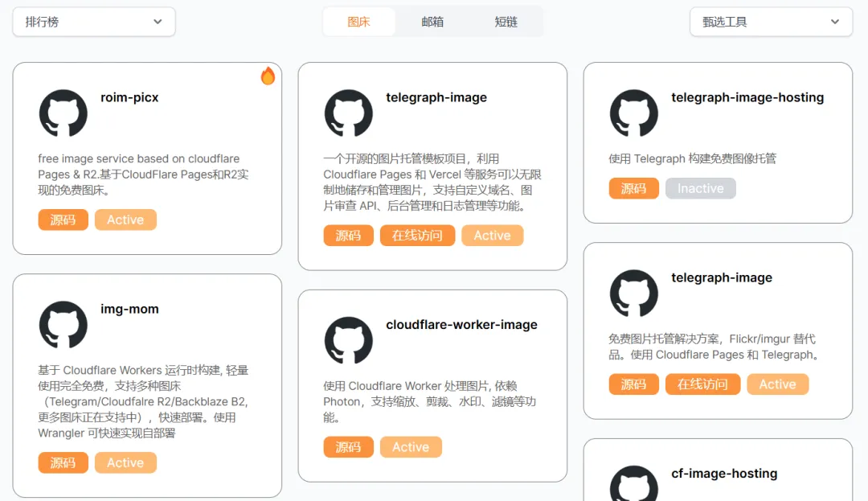Click Active badge on img-mom card
This screenshot has height=501, width=868.
(125, 463)
